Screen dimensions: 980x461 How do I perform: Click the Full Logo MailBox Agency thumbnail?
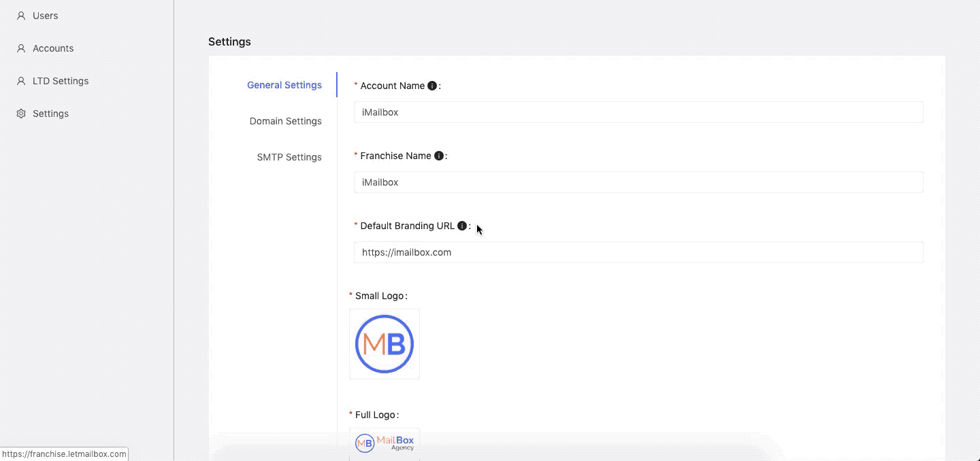click(385, 443)
